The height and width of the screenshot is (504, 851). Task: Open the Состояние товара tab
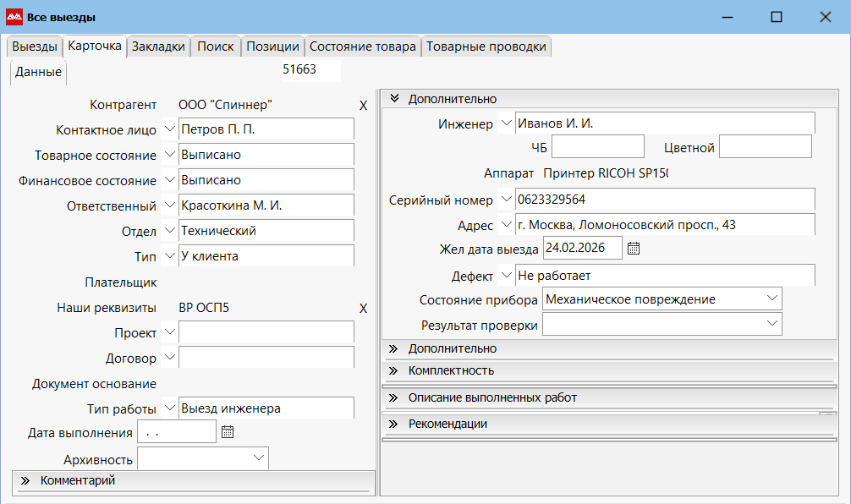pos(363,47)
